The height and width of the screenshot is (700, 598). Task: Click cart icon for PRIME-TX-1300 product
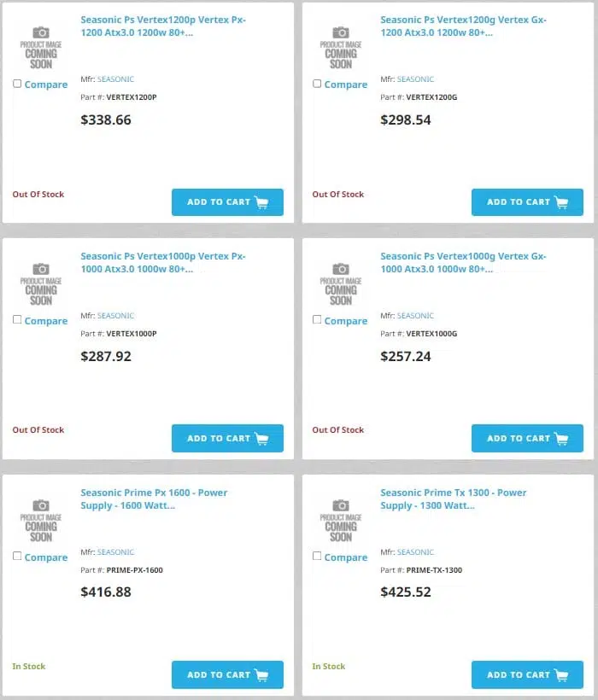(561, 674)
